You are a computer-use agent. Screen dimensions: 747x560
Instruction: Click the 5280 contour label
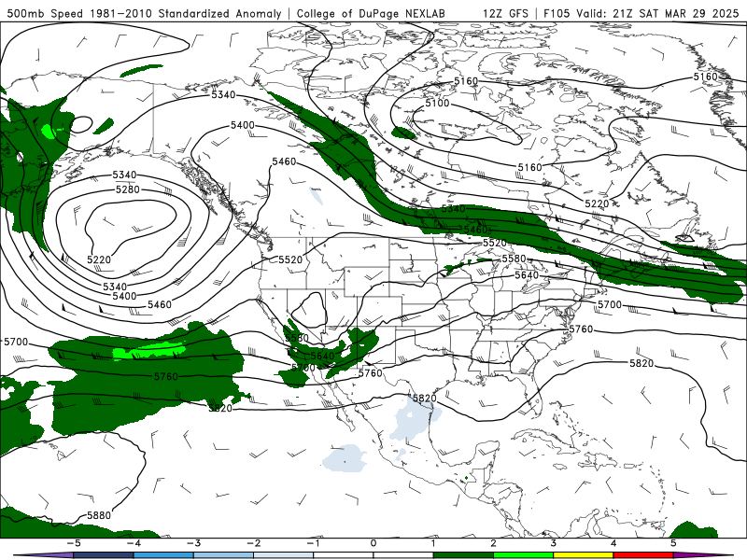click(128, 189)
